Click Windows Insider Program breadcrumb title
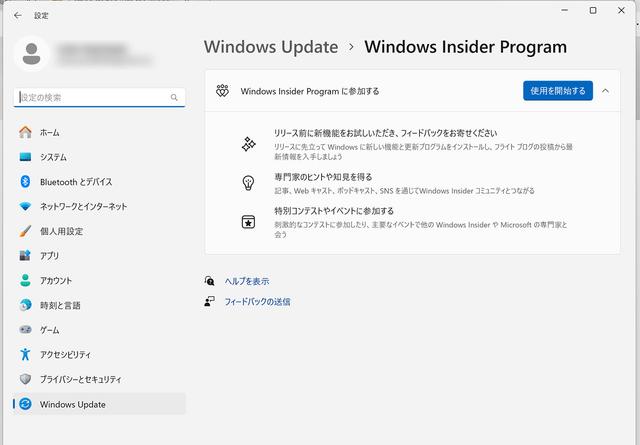 (x=465, y=47)
